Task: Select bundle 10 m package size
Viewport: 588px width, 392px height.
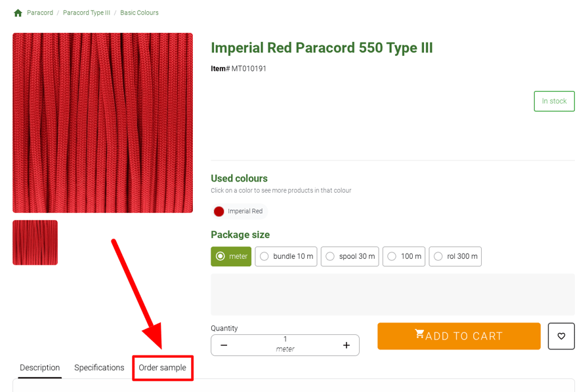Action: 286,256
